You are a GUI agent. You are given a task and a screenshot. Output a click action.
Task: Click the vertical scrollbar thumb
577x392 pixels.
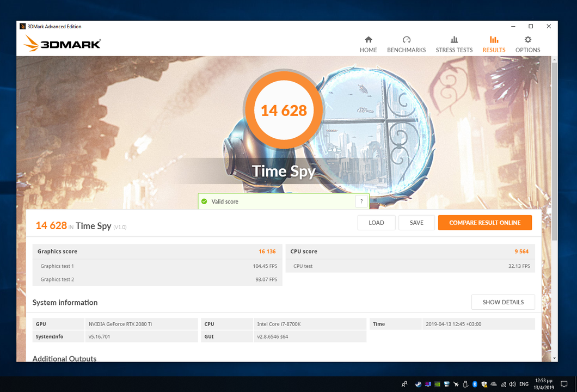pos(554,151)
